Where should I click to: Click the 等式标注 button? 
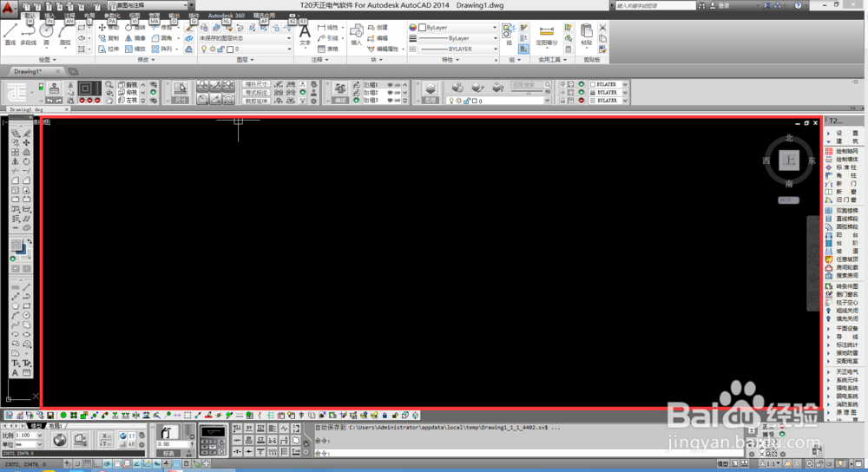(x=257, y=93)
